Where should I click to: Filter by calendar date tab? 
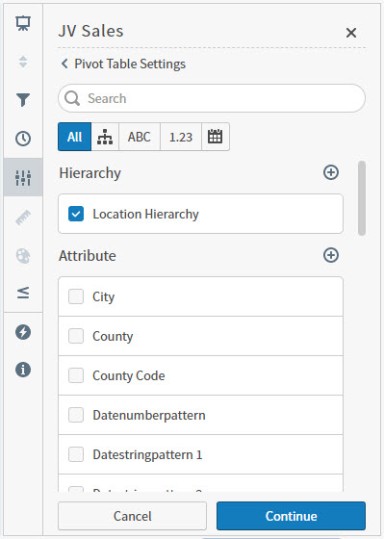pyautogui.click(x=215, y=137)
